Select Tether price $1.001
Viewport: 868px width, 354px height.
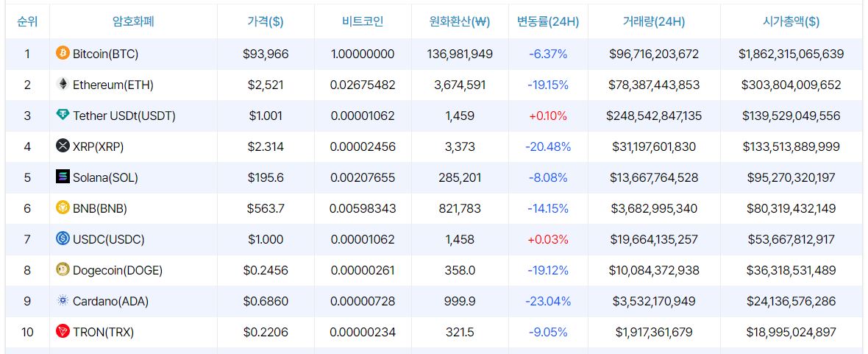coord(266,116)
